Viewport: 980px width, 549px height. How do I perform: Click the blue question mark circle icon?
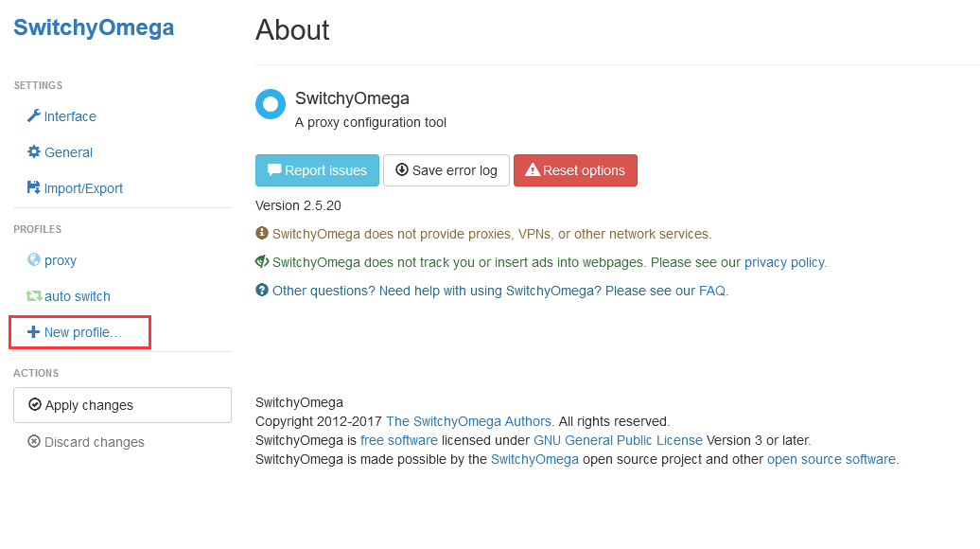[x=262, y=291]
